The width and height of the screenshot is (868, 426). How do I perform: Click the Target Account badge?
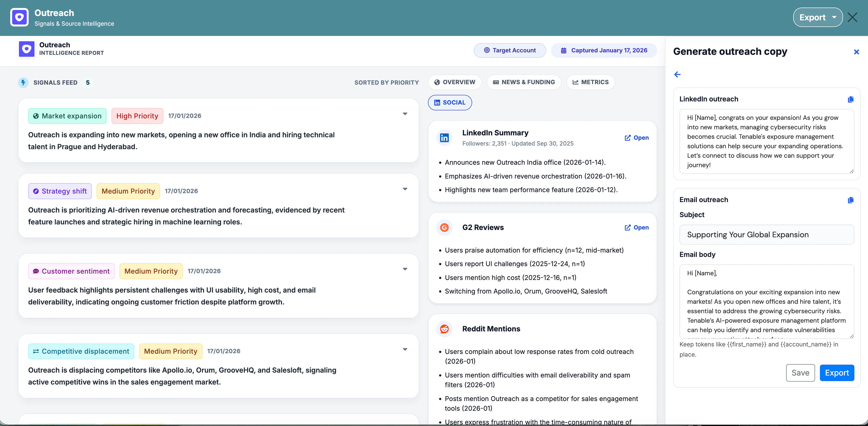tap(510, 50)
